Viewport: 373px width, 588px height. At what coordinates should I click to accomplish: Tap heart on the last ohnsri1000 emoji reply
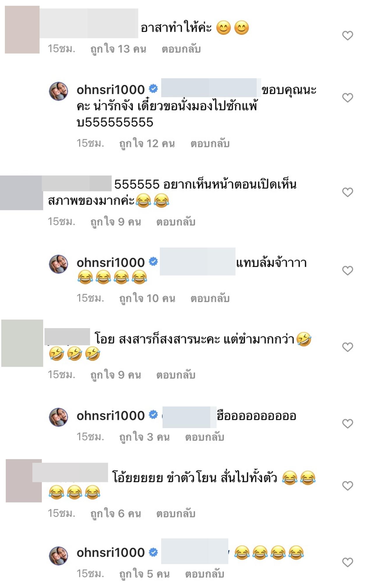[347, 562]
